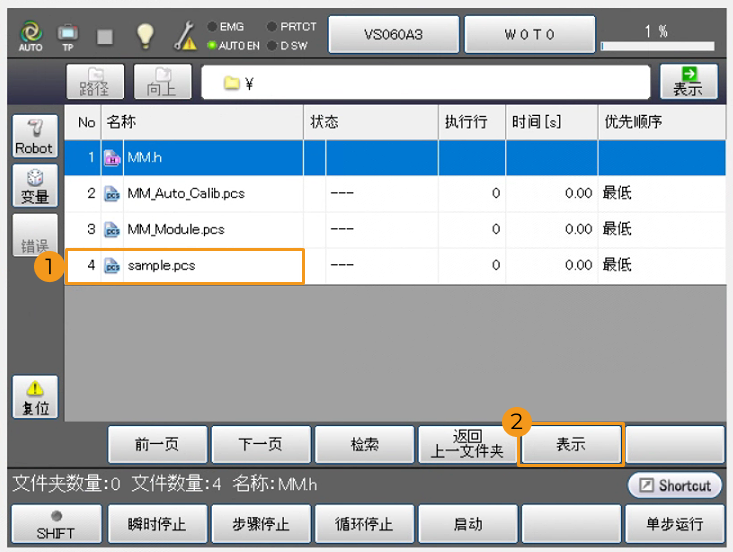This screenshot has width=733, height=552.
Task: Click 最低 priority of sample.pcs
Action: tap(617, 265)
